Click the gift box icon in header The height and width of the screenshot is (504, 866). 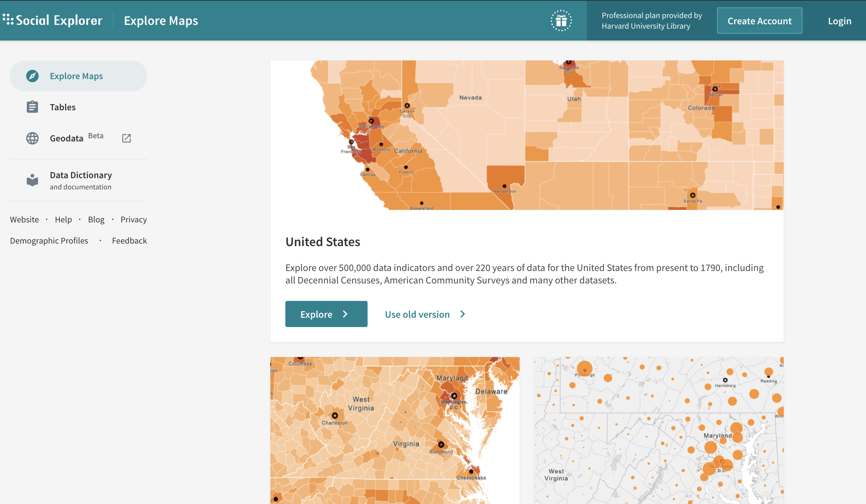(x=561, y=21)
